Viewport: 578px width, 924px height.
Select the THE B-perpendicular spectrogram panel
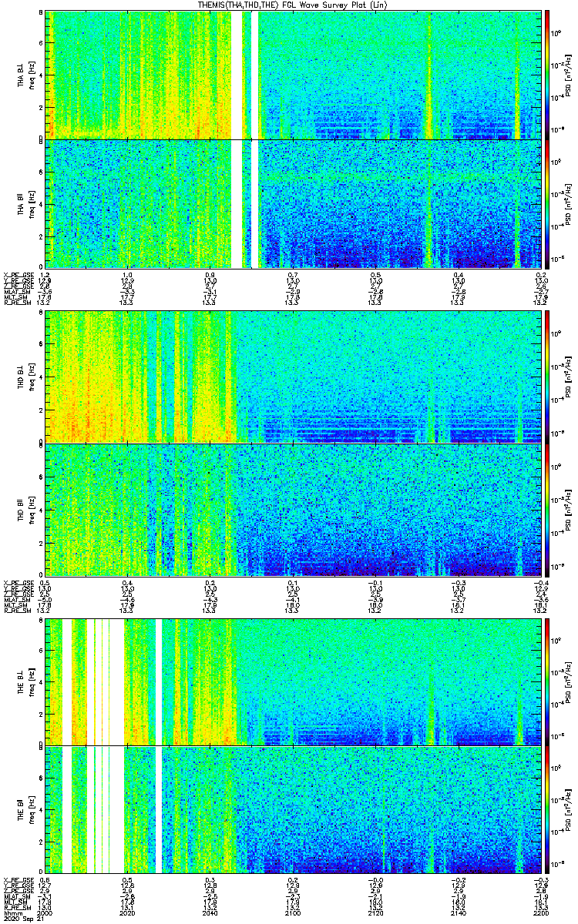tap(292, 681)
